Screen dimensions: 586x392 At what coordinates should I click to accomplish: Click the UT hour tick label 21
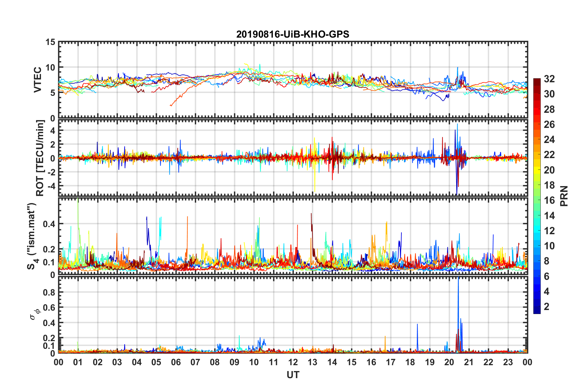pyautogui.click(x=469, y=362)
